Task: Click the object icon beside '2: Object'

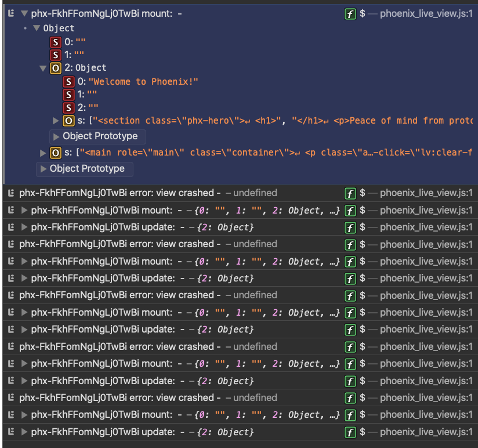Action: [x=56, y=68]
